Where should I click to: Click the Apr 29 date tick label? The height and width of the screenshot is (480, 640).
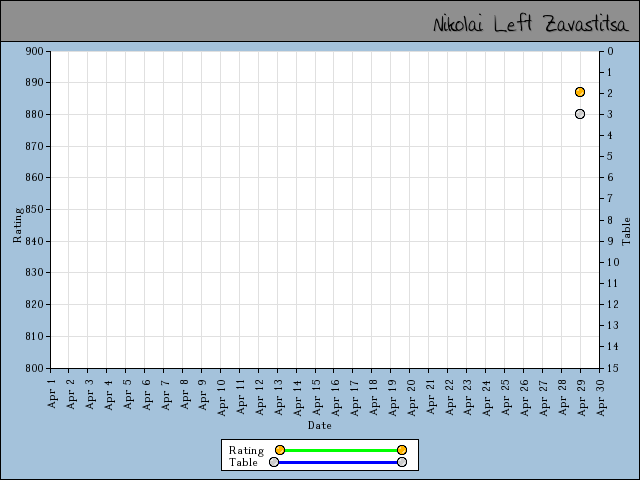[581, 398]
